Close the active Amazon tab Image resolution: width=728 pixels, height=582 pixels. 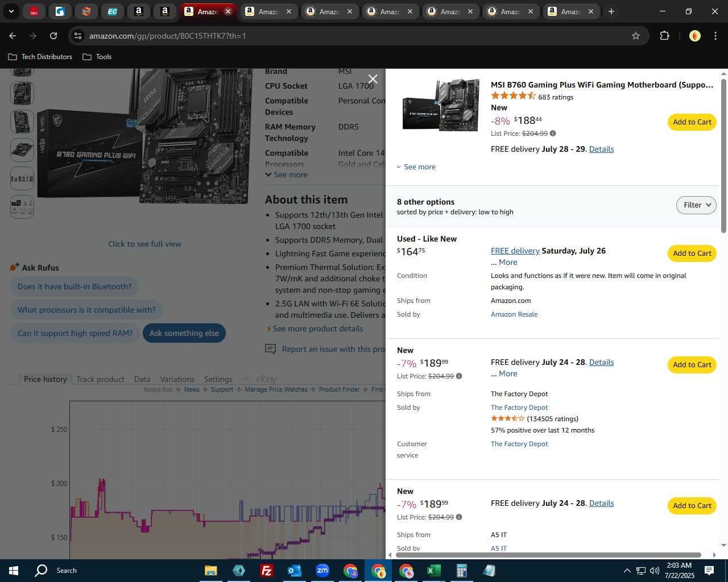click(228, 11)
